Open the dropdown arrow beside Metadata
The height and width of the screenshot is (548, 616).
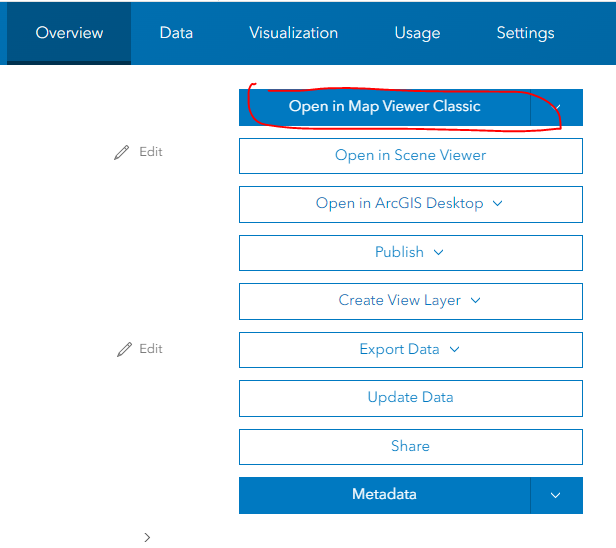click(x=556, y=495)
